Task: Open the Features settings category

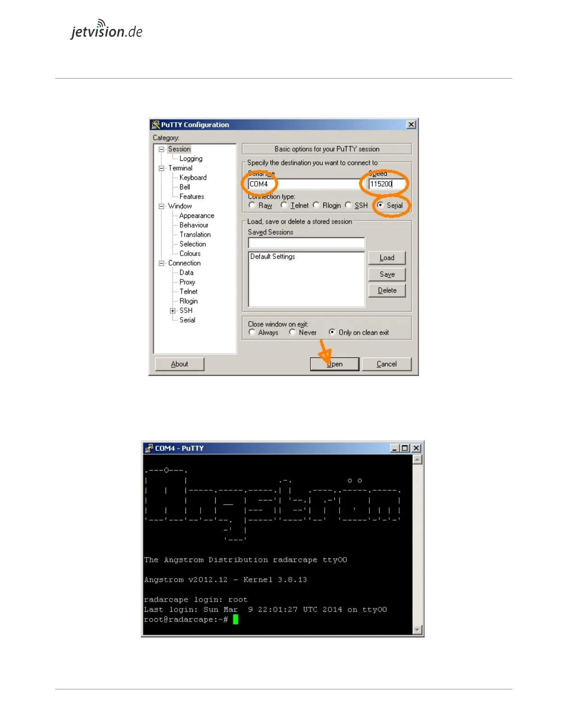Action: click(x=192, y=197)
